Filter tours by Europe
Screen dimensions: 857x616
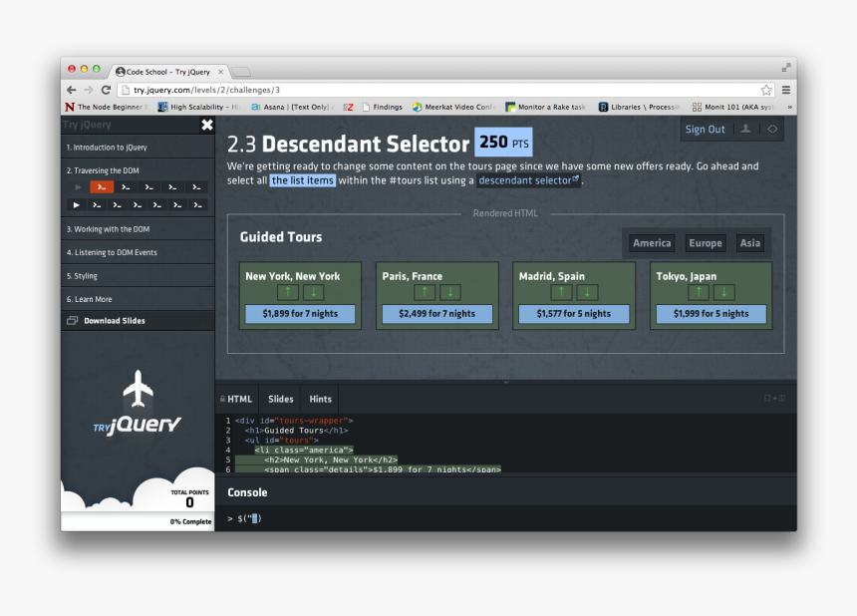(706, 243)
